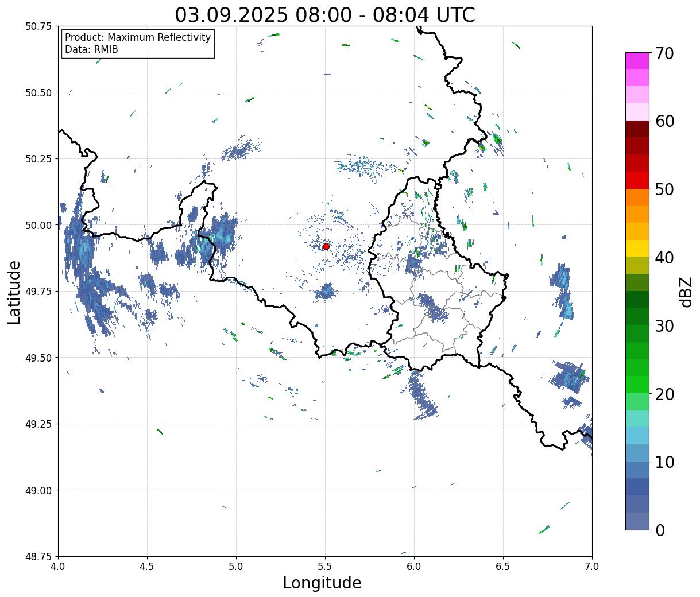
Task: Click the dBZ colorbar label
Action: 686,292
